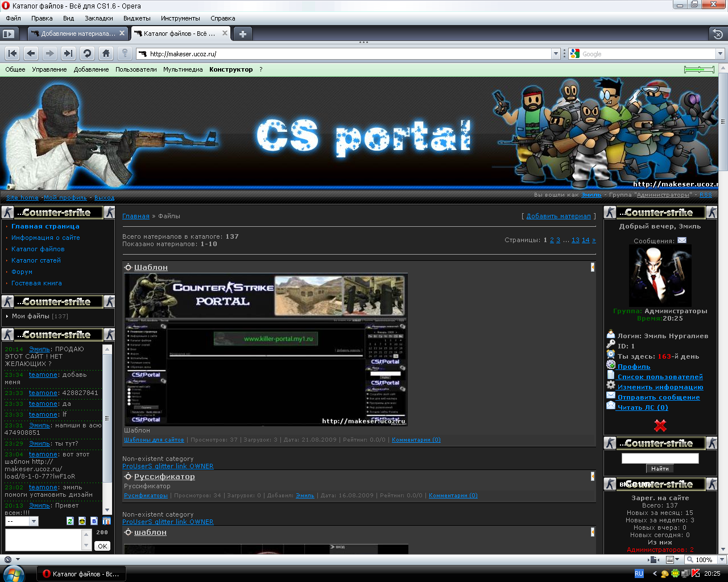Go forward with the right arrow button
Image resolution: width=728 pixels, height=582 pixels.
tap(50, 53)
